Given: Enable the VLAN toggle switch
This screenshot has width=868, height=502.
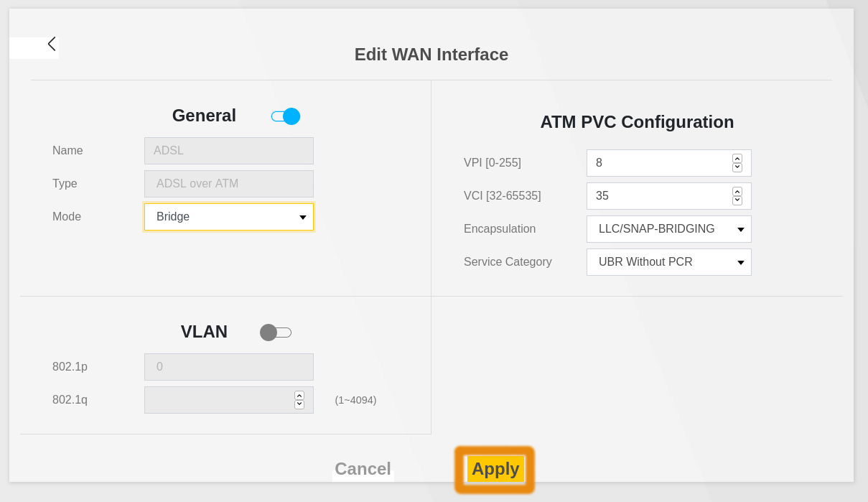Looking at the screenshot, I should pyautogui.click(x=276, y=333).
